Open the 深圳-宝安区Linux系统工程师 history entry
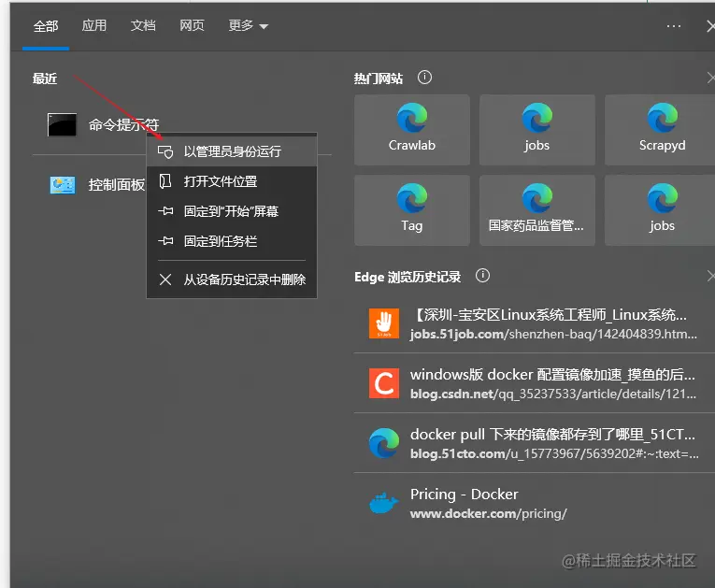Viewport: 715px width, 588px height. click(x=535, y=323)
